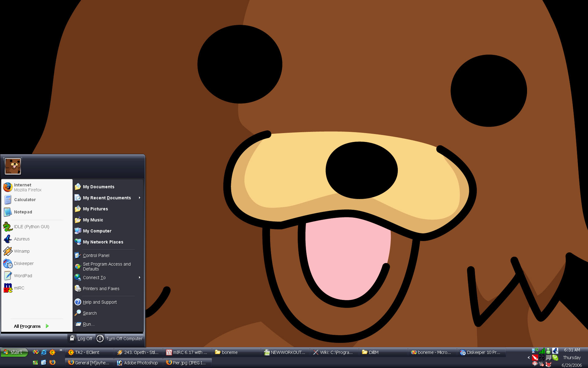The image size is (588, 368).
Task: Click the gray monitor tray icon
Action: click(x=548, y=358)
